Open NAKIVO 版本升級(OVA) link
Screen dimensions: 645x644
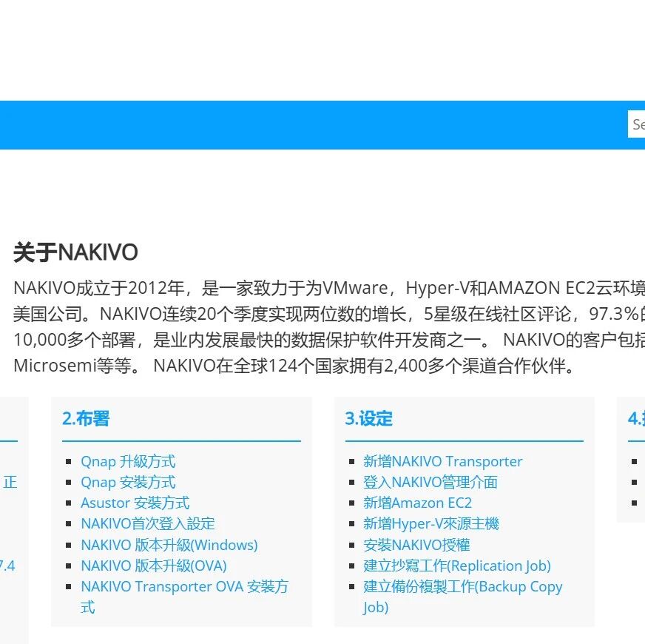click(x=154, y=566)
